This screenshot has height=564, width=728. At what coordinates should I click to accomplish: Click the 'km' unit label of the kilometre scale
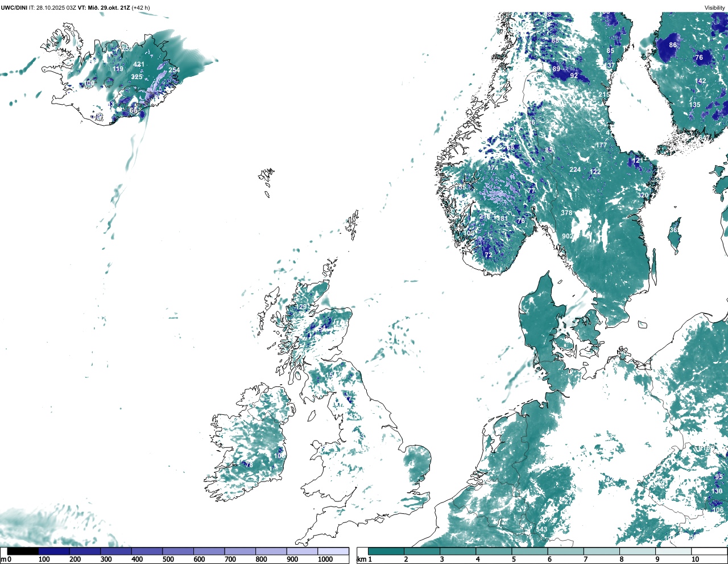361,559
